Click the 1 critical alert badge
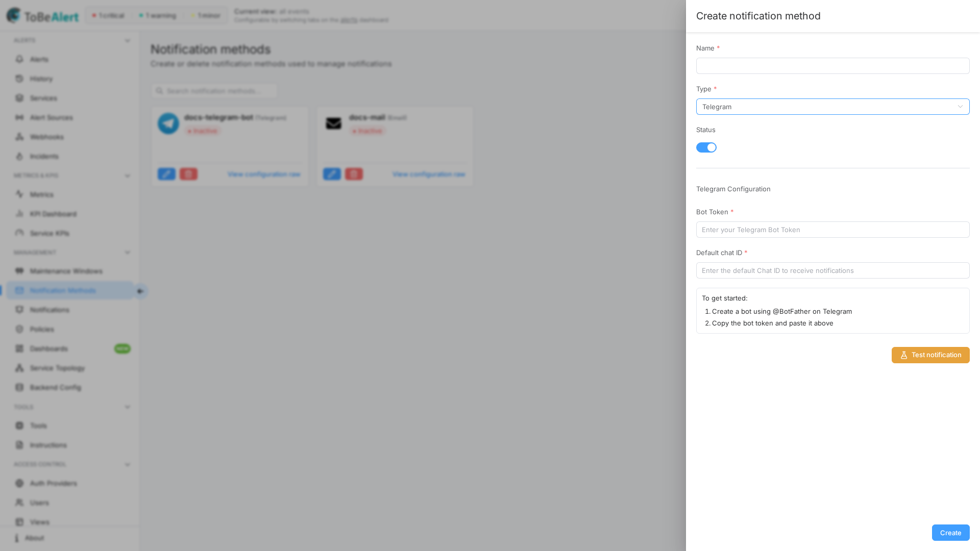The width and height of the screenshot is (980, 551). point(108,16)
